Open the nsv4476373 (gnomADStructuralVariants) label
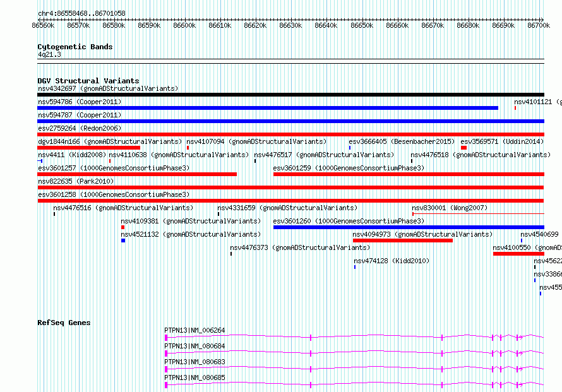562x392 pixels. 300,247
